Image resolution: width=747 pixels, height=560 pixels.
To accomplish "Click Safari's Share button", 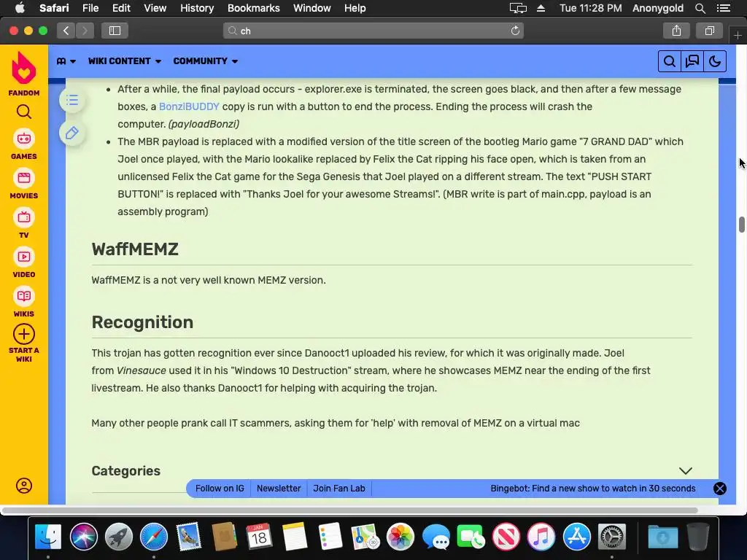I will pos(676,31).
